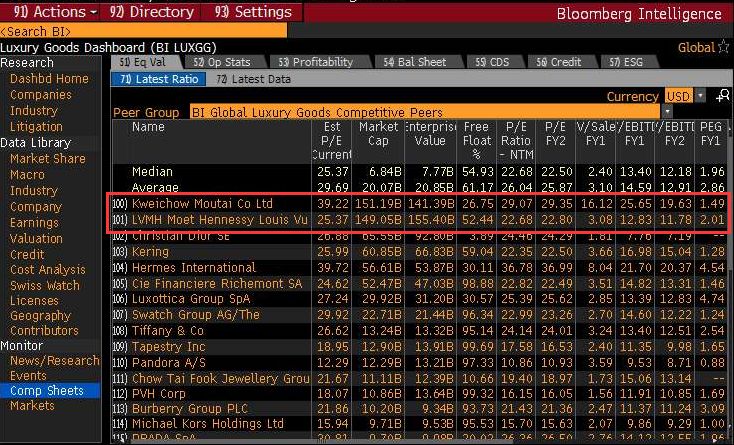
Task: Open the Actions menu
Action: click(55, 12)
